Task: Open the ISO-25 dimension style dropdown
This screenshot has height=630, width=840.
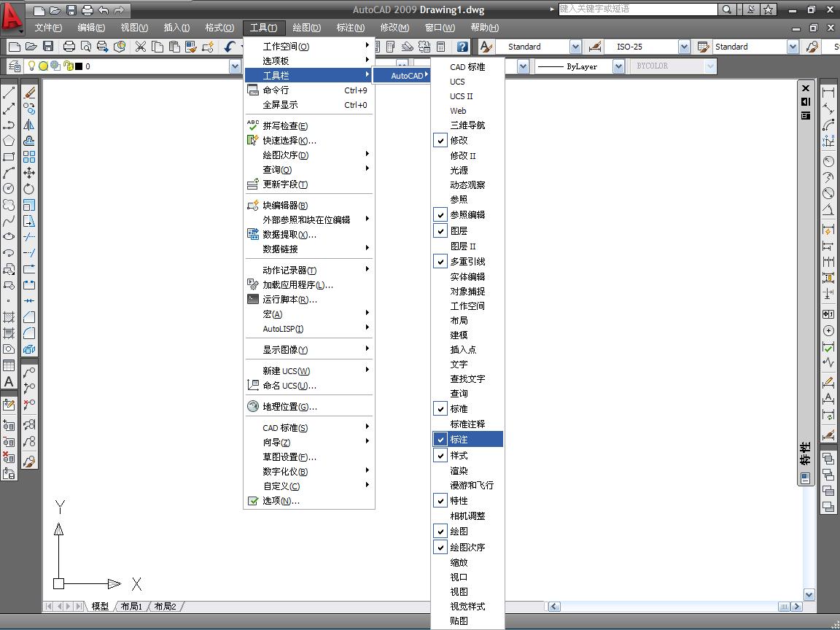Action: point(684,47)
